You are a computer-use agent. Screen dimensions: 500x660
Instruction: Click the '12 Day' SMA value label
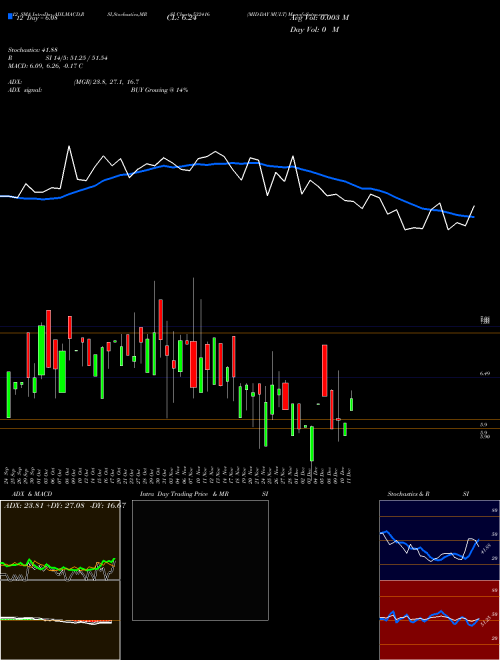(36, 18)
